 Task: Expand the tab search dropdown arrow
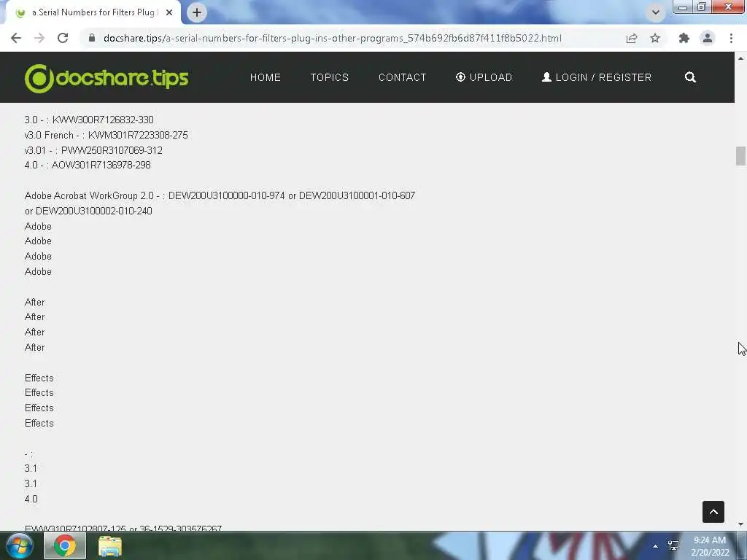click(x=656, y=12)
